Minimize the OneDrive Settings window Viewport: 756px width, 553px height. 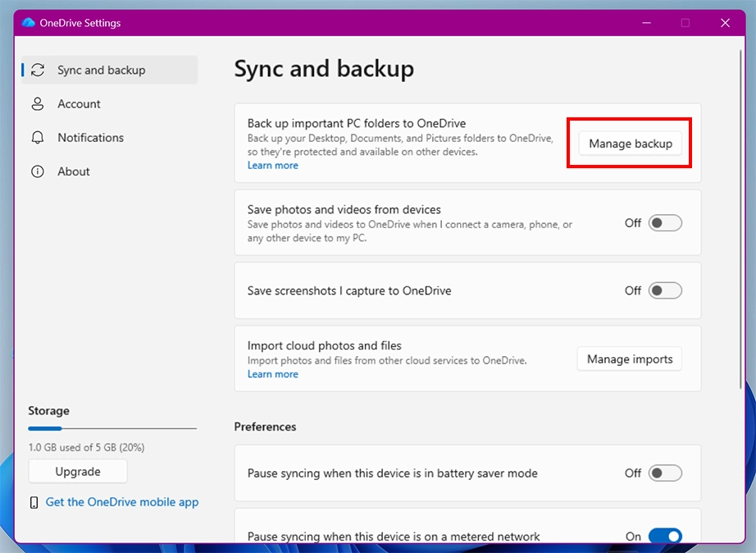coord(647,23)
